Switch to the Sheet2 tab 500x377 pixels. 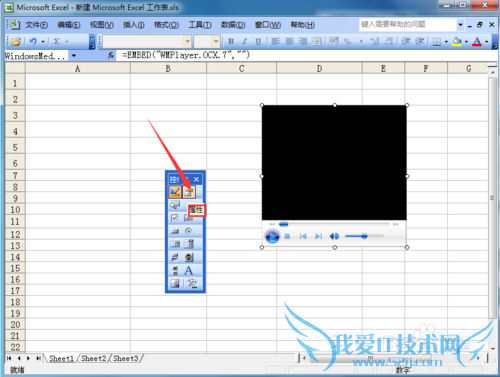click(x=93, y=358)
